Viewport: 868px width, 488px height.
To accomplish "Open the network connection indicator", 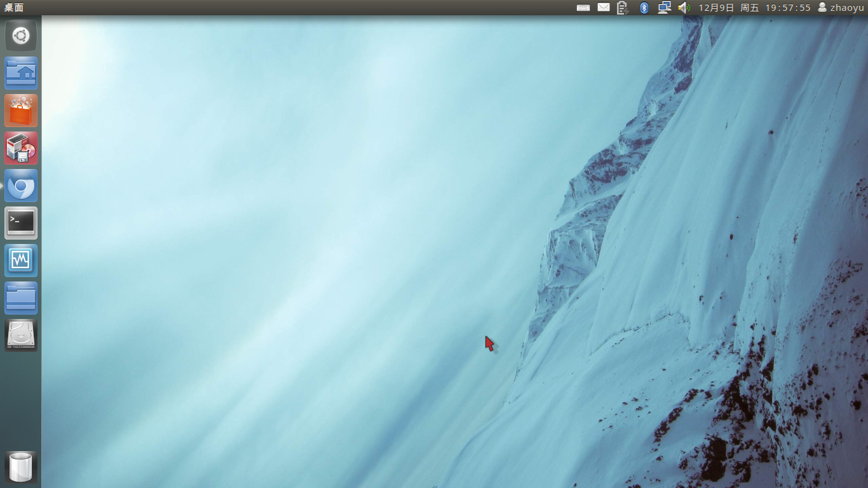I will point(664,8).
